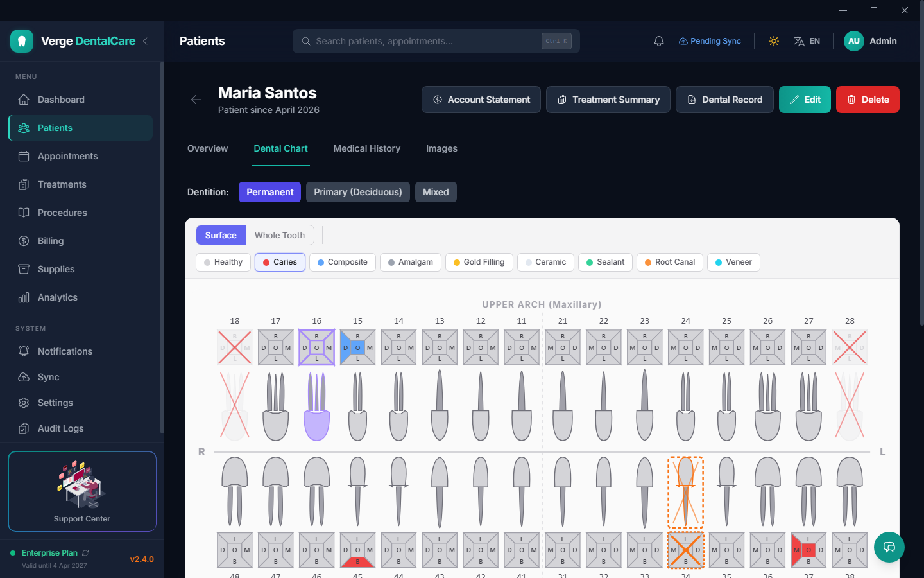Select upper tooth 28 crossed illustration
Image resolution: width=924 pixels, height=578 pixels.
click(850, 406)
